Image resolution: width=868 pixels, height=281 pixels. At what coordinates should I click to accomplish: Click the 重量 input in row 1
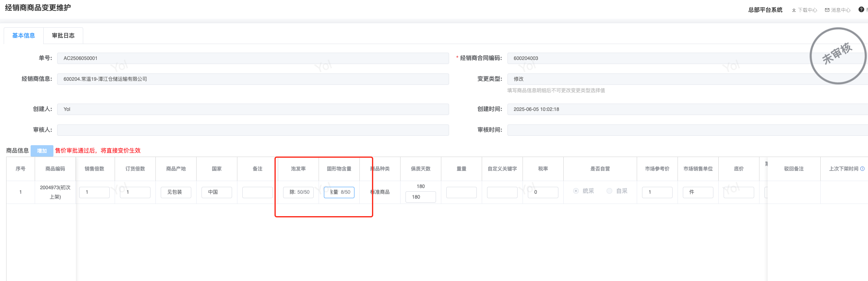(461, 192)
